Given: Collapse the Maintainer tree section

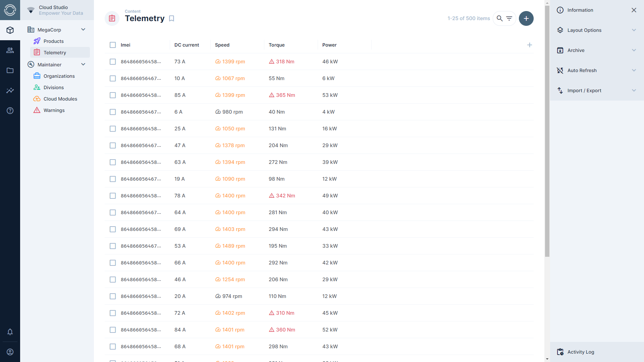Looking at the screenshot, I should (83, 64).
